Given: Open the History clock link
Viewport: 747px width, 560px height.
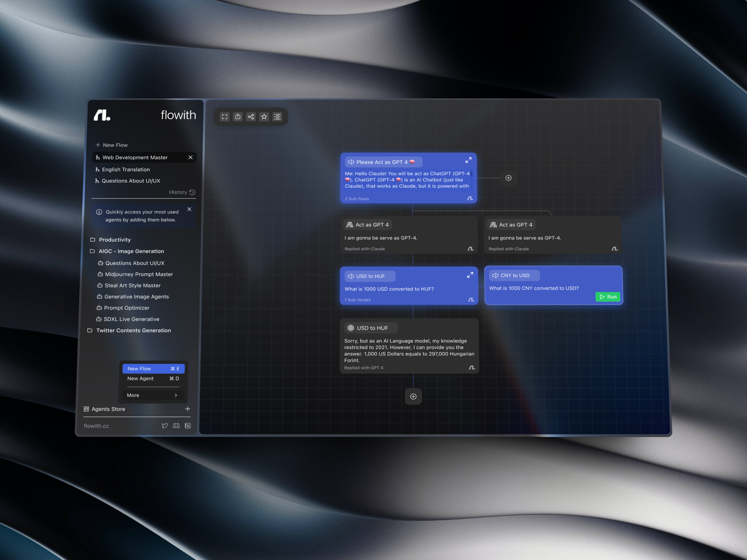Looking at the screenshot, I should [182, 192].
